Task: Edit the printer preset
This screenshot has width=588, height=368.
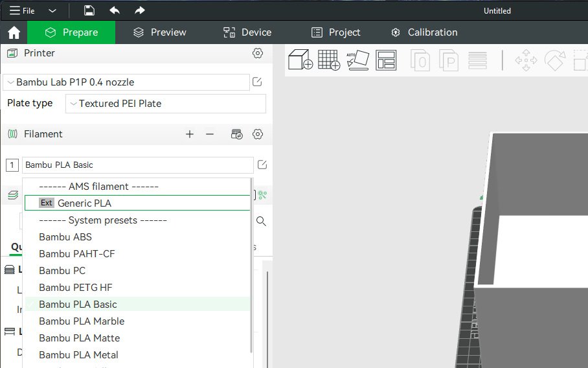Action: coord(257,82)
